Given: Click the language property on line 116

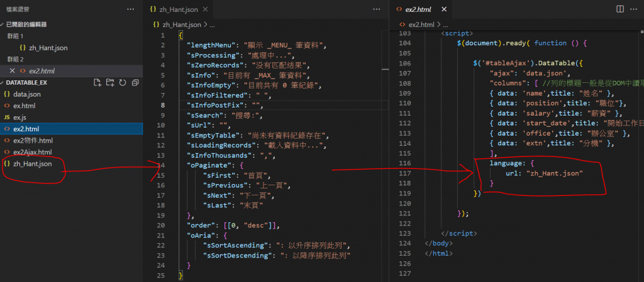Looking at the screenshot, I should 506,163.
